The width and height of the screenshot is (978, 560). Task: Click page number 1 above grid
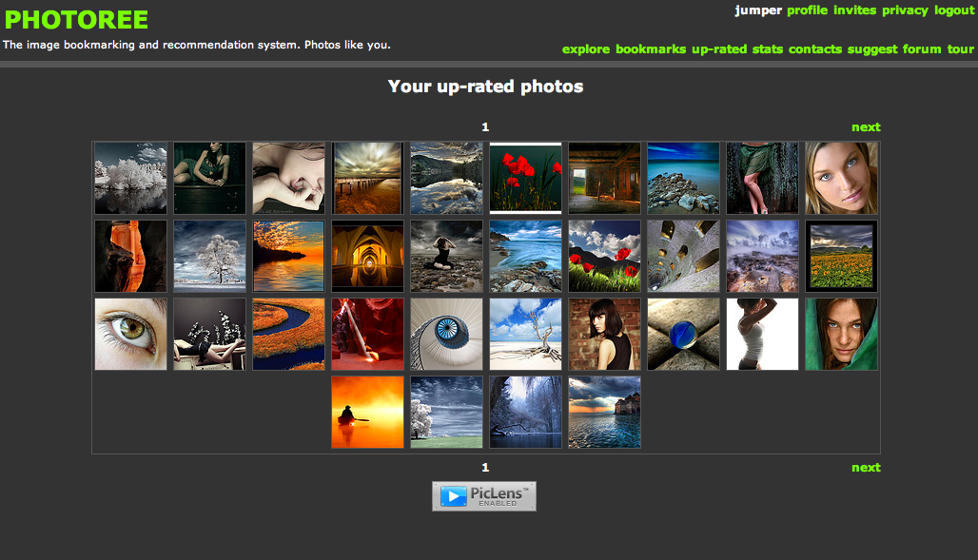(x=485, y=127)
